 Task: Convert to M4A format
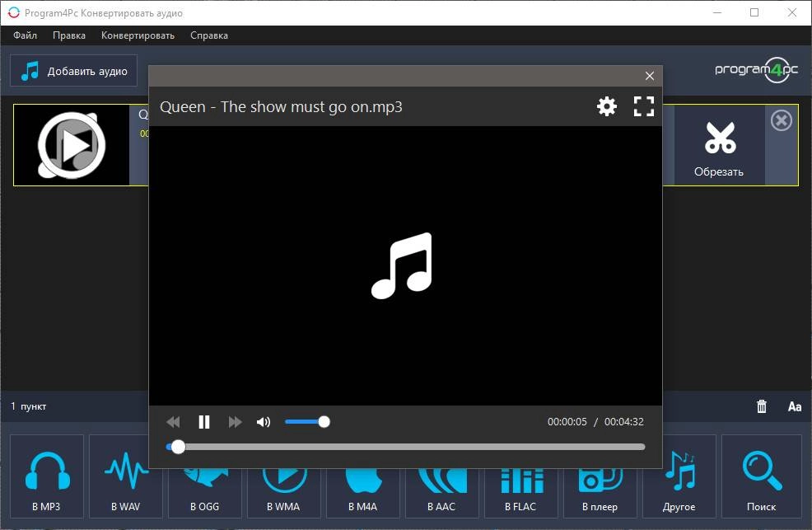click(x=363, y=493)
